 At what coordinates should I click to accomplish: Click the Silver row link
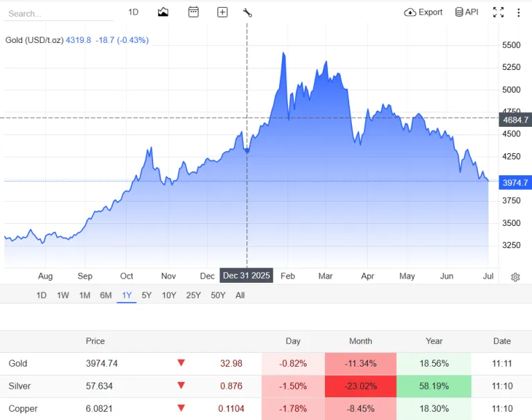(x=19, y=386)
